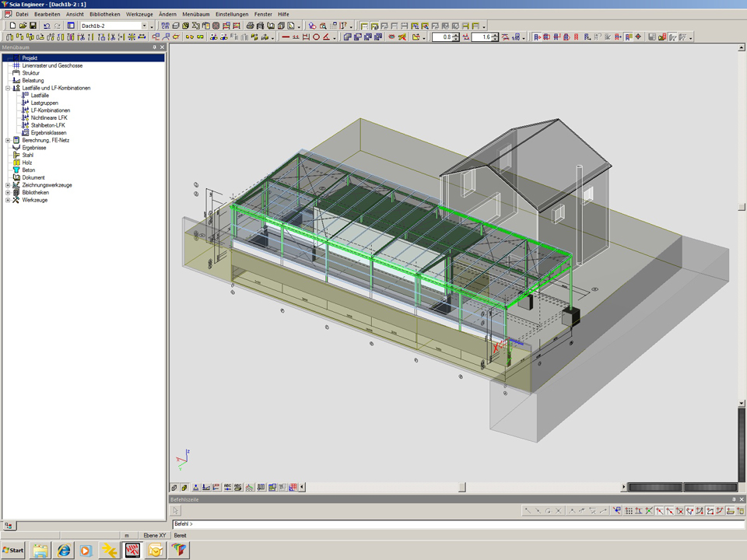Viewport: 747px width, 560px height.
Task: Launch Internet Explorer from the taskbar
Action: tap(64, 550)
